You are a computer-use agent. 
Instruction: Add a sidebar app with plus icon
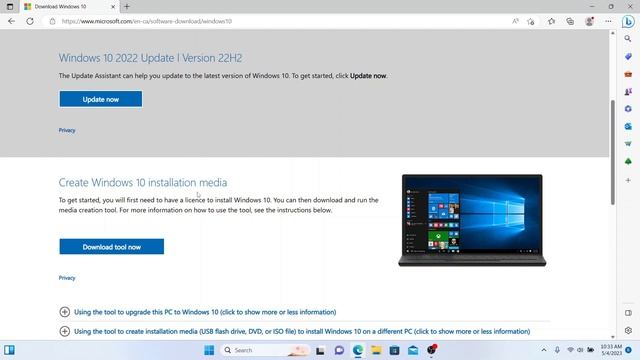(628, 180)
